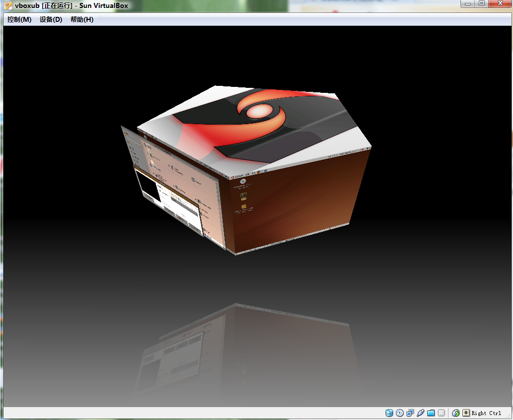Open the 控制(M) menu
The width and height of the screenshot is (513, 420).
[19, 20]
